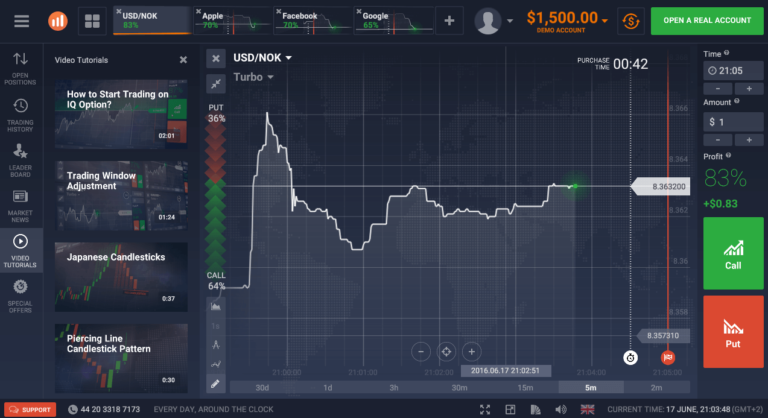
Task: Click the footer icon left of speaker
Action: pos(536,409)
